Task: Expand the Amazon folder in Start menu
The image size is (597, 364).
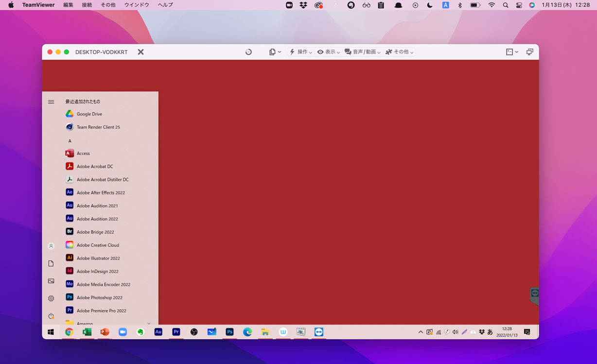Action: tap(149, 323)
